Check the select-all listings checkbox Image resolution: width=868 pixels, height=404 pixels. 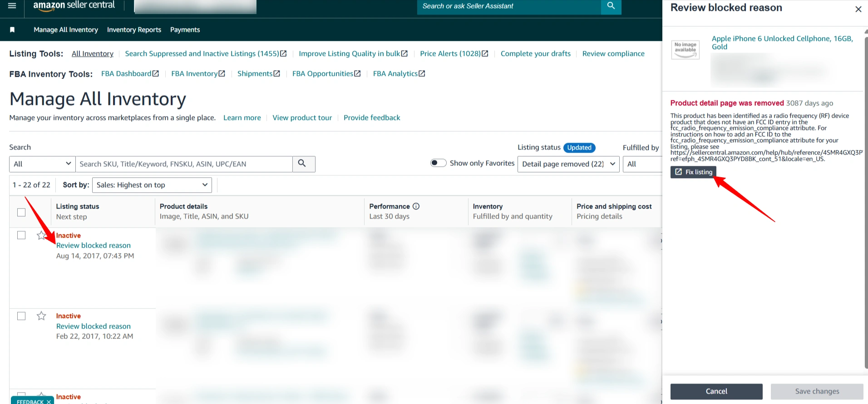21,212
